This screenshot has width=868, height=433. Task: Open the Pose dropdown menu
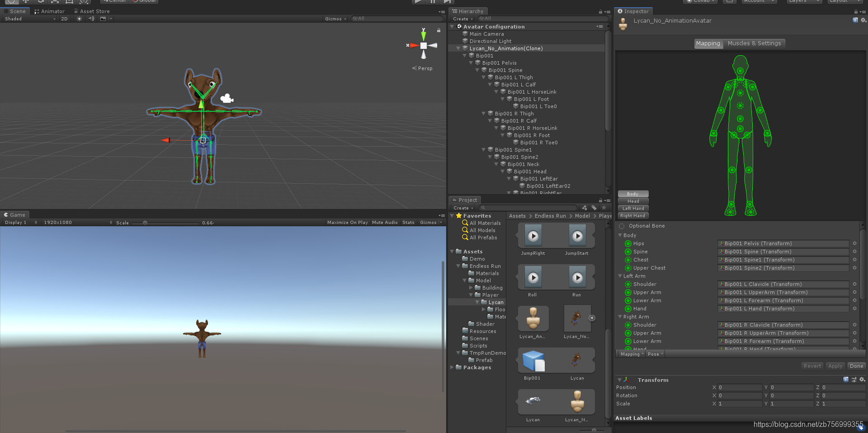click(655, 354)
